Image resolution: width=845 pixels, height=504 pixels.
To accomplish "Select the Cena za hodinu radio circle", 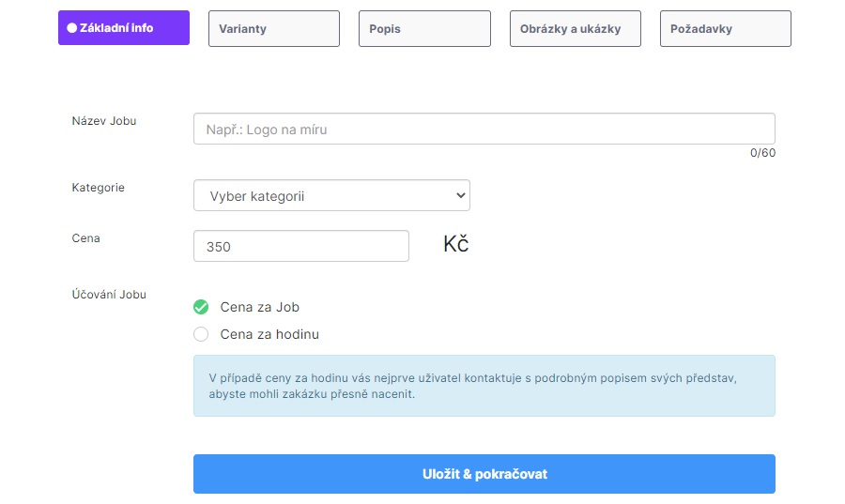I will (201, 334).
